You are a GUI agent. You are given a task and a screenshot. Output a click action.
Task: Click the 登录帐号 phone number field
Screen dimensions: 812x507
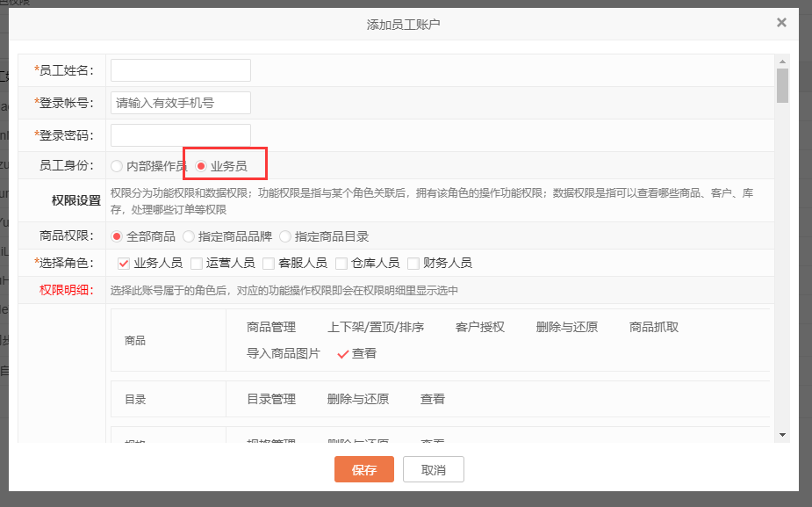pos(181,103)
